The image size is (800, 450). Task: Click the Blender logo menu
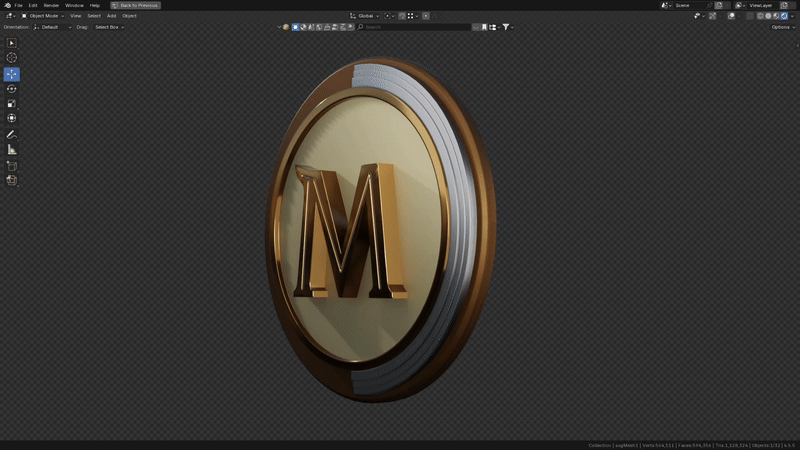pyautogui.click(x=7, y=5)
